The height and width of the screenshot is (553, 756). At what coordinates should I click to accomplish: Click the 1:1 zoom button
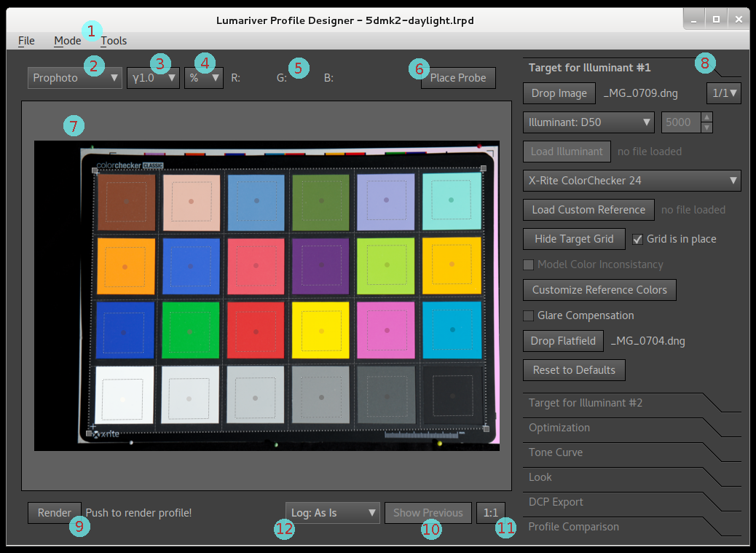pos(491,513)
